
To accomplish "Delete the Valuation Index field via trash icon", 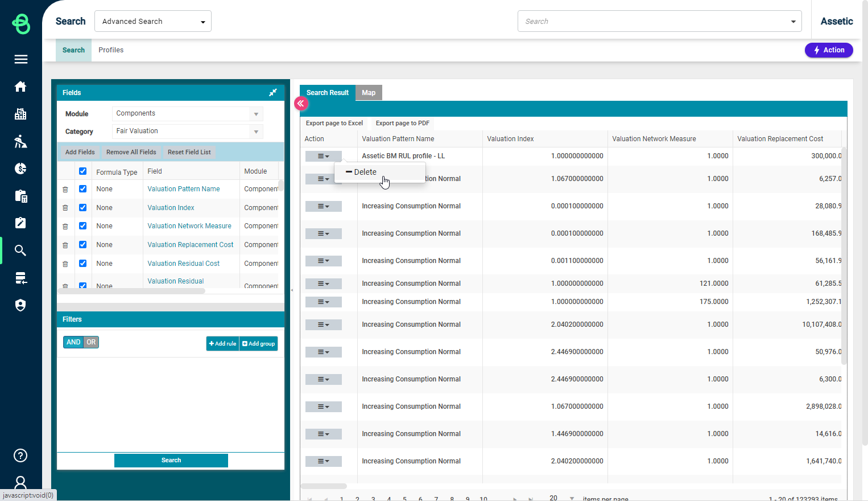I will (x=65, y=208).
